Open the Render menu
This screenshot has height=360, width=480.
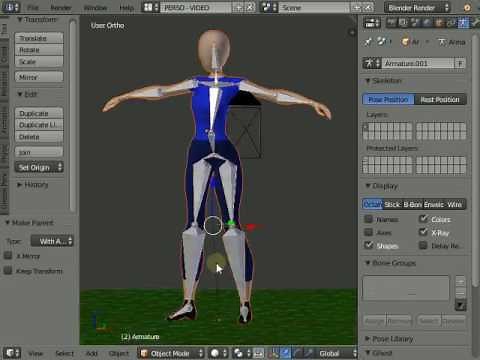pyautogui.click(x=61, y=8)
